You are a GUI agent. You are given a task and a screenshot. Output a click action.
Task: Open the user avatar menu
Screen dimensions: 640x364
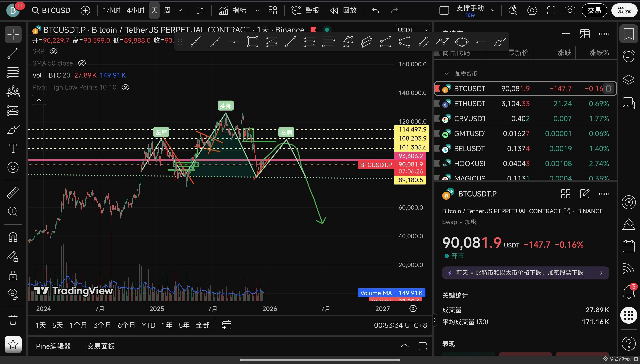13,11
